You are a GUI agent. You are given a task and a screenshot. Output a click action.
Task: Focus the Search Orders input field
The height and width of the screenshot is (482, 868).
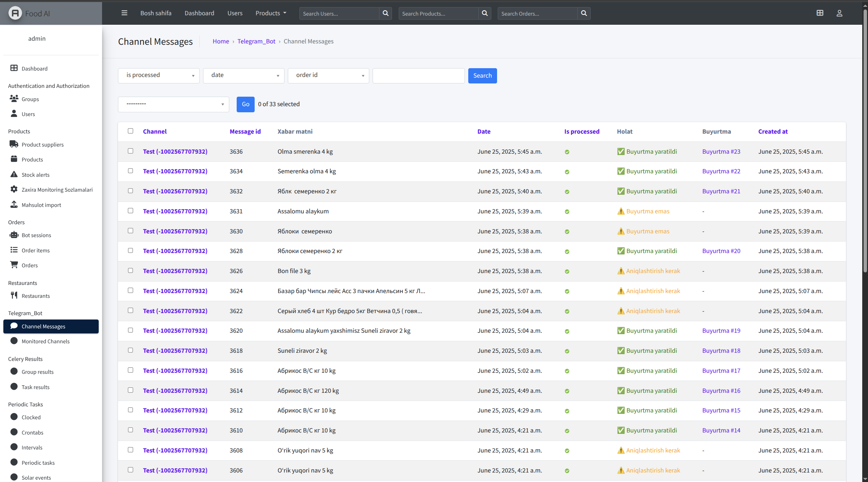537,13
